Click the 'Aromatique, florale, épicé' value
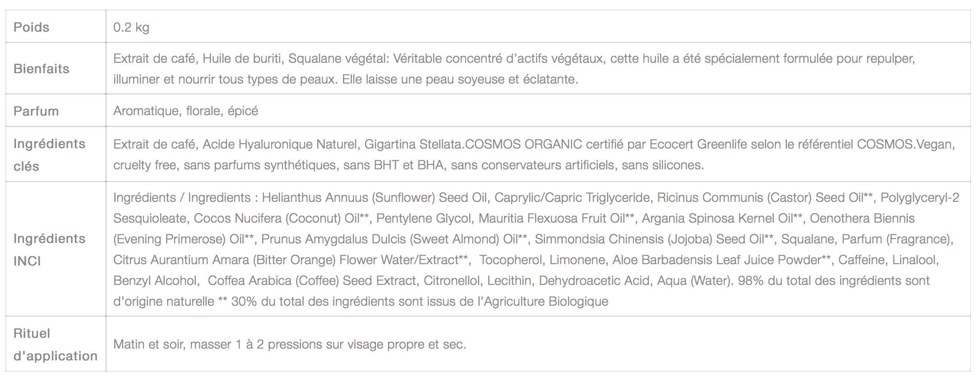The height and width of the screenshot is (382, 980). click(x=185, y=111)
